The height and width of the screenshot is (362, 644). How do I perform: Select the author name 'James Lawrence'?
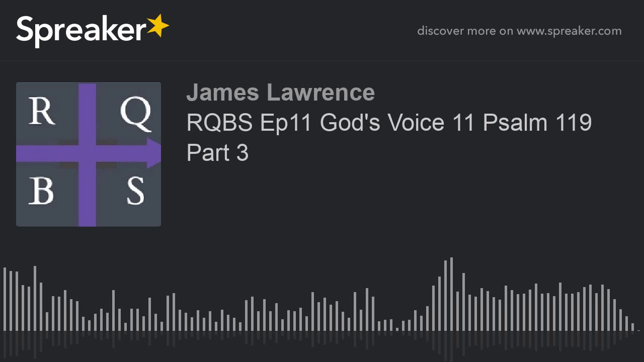tap(280, 93)
